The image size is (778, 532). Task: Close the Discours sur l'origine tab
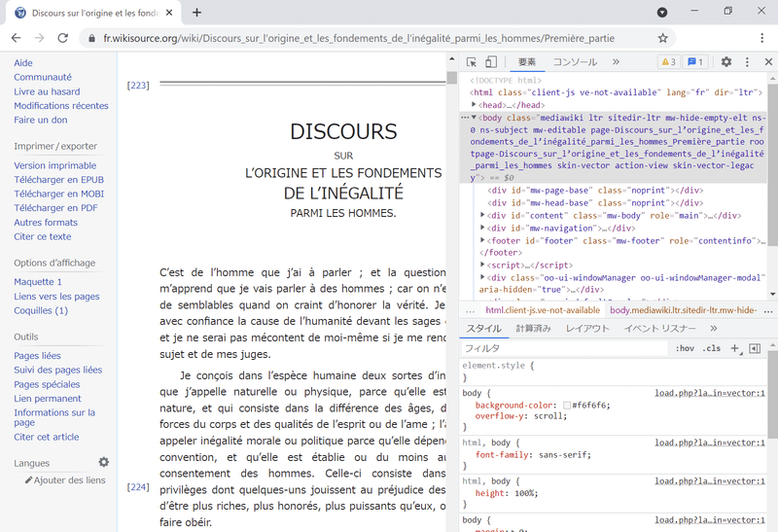pos(169,13)
